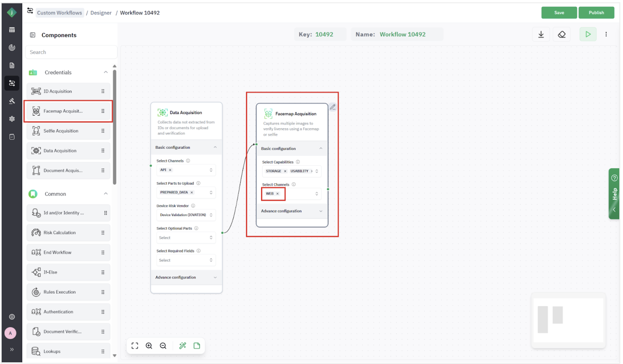Image resolution: width=623 pixels, height=364 pixels.
Task: Remove the WEB channel chip
Action: [x=277, y=193]
